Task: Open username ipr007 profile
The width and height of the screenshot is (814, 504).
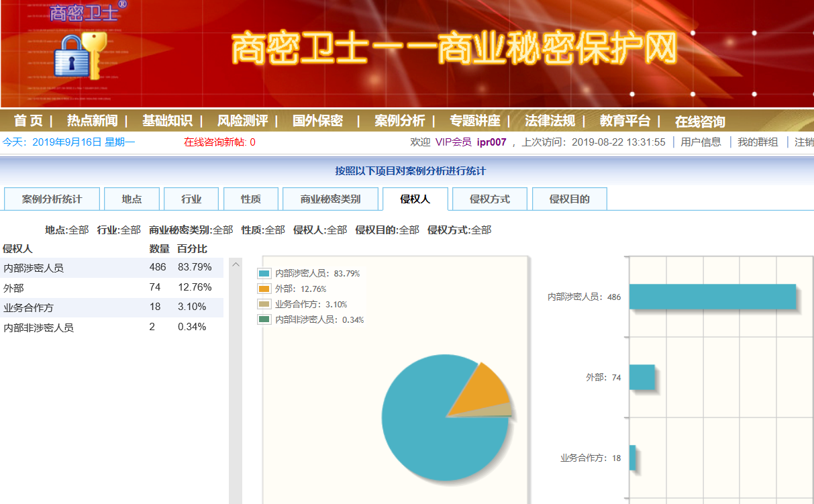Action: [491, 142]
